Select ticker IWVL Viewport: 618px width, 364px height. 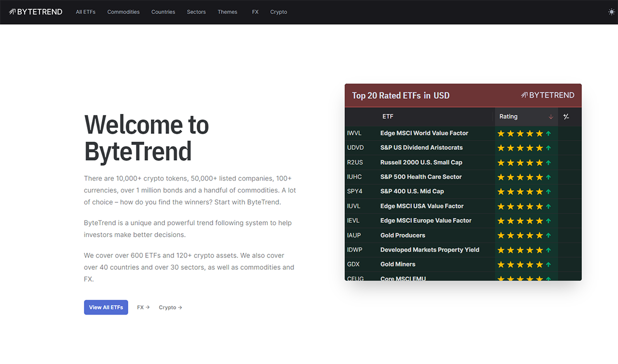coord(354,133)
